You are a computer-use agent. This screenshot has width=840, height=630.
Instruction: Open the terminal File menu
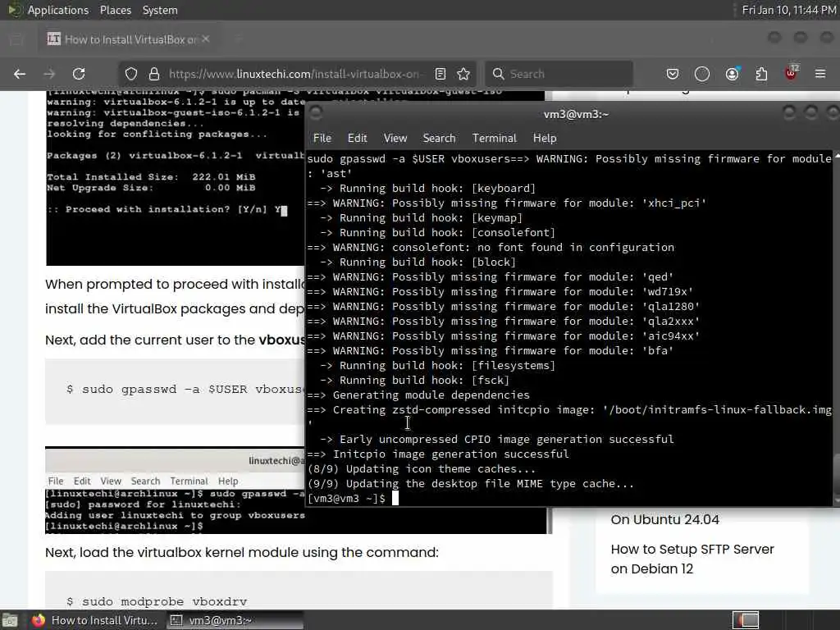pyautogui.click(x=322, y=138)
